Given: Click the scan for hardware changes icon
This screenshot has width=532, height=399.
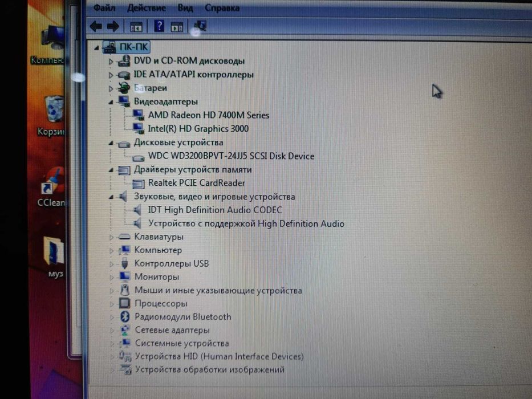Looking at the screenshot, I should [x=200, y=26].
